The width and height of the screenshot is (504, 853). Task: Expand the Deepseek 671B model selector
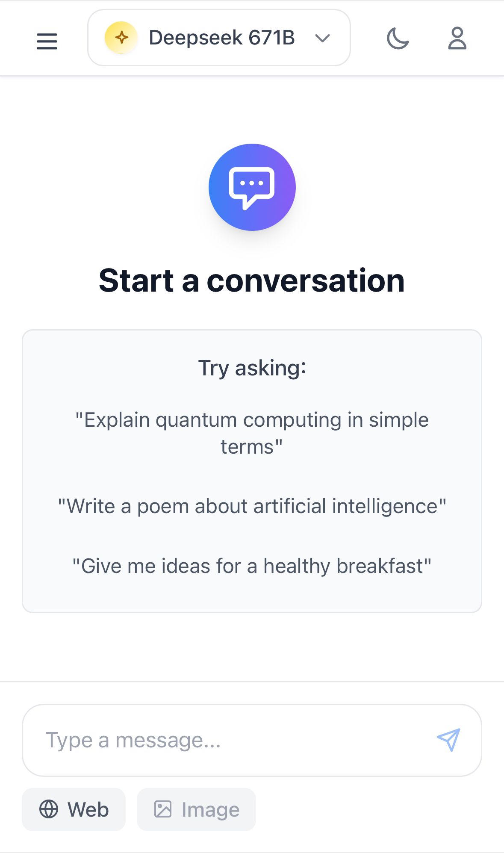point(219,38)
